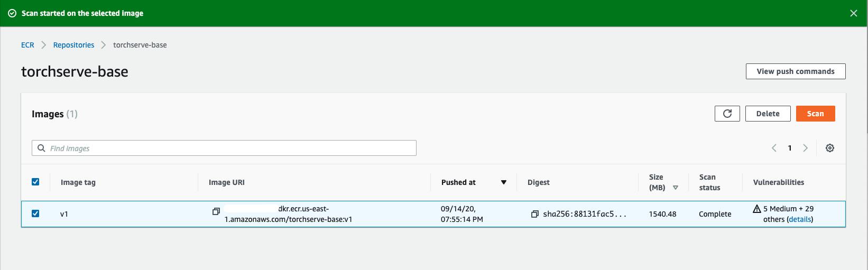Focus the Find images search field

click(224, 148)
